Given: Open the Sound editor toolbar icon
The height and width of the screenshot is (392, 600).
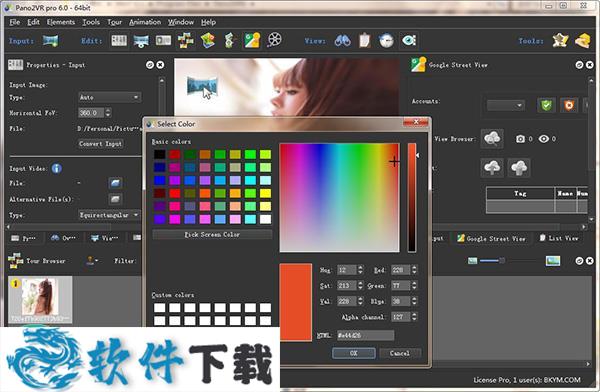Looking at the screenshot, I should coord(229,40).
